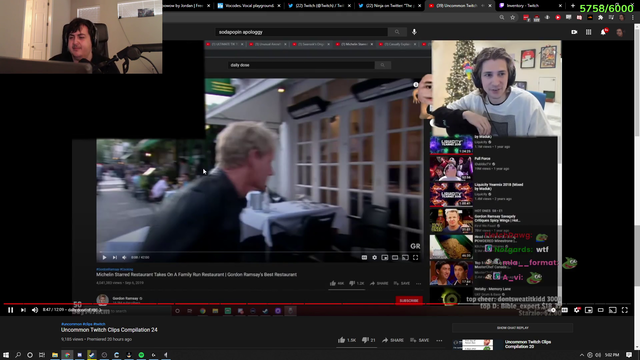Open more actions ellipsis below outer video
The width and height of the screenshot is (640, 360).
point(439,340)
